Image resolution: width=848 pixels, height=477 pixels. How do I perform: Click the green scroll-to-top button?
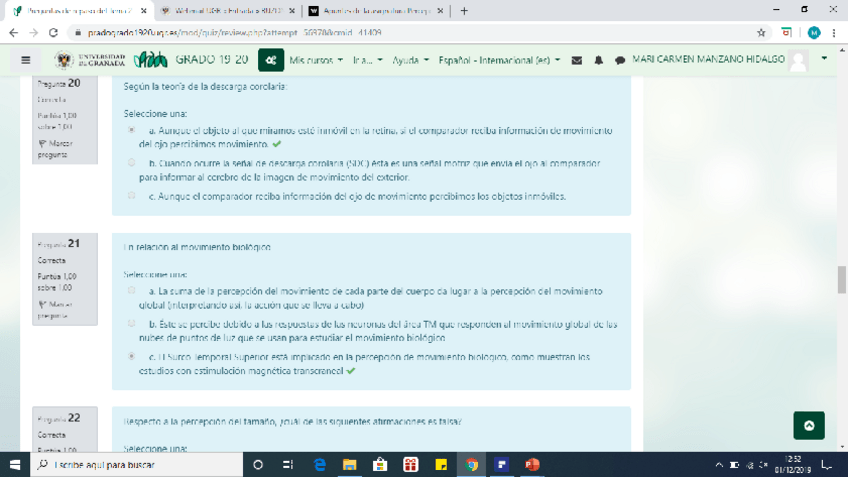click(x=809, y=426)
